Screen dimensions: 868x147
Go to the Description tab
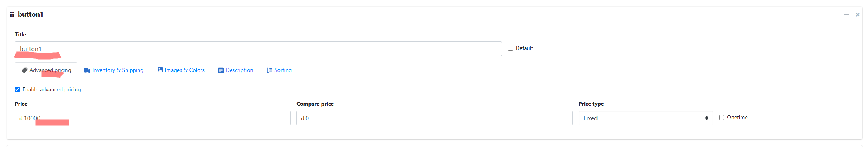tap(236, 70)
